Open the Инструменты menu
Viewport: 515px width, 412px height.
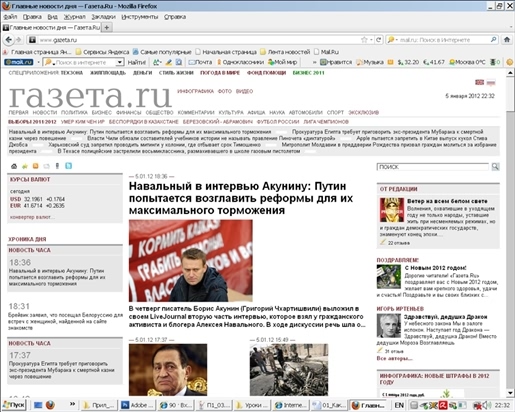click(140, 17)
